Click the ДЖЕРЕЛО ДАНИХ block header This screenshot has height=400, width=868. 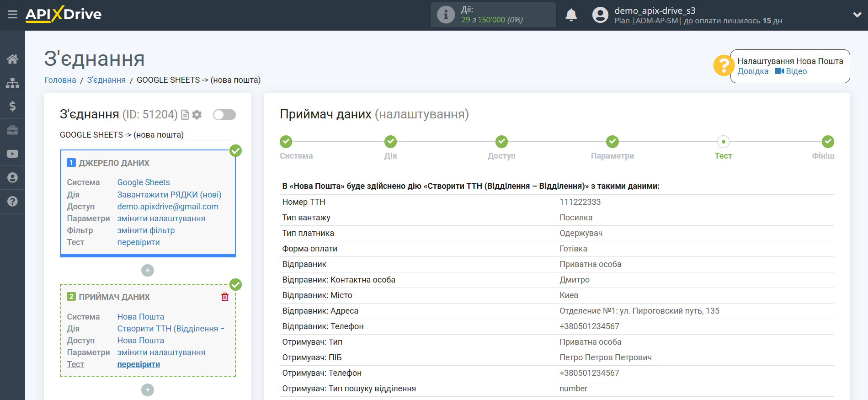114,163
